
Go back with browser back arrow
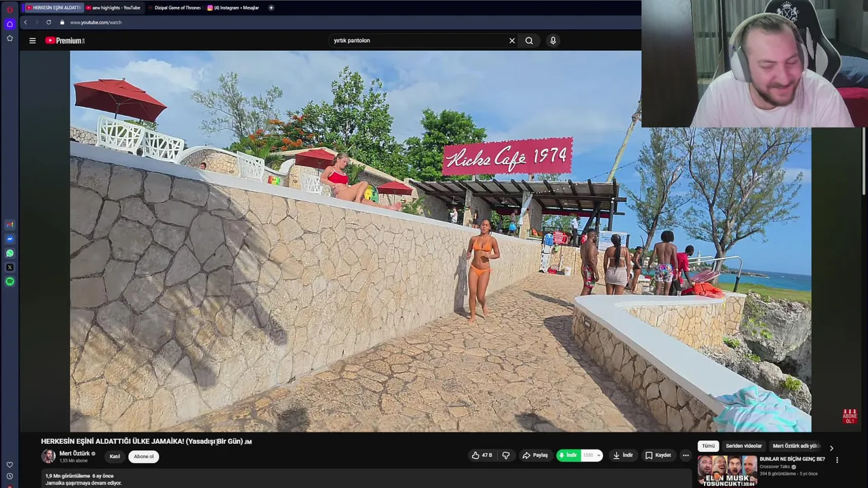tap(26, 22)
